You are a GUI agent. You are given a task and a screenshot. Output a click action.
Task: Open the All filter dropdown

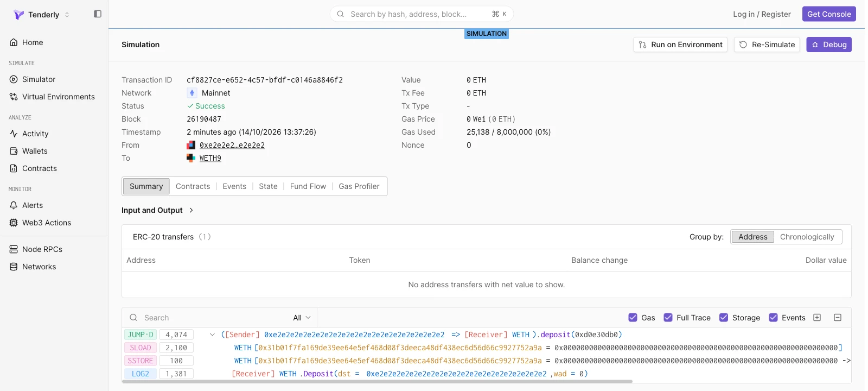302,318
